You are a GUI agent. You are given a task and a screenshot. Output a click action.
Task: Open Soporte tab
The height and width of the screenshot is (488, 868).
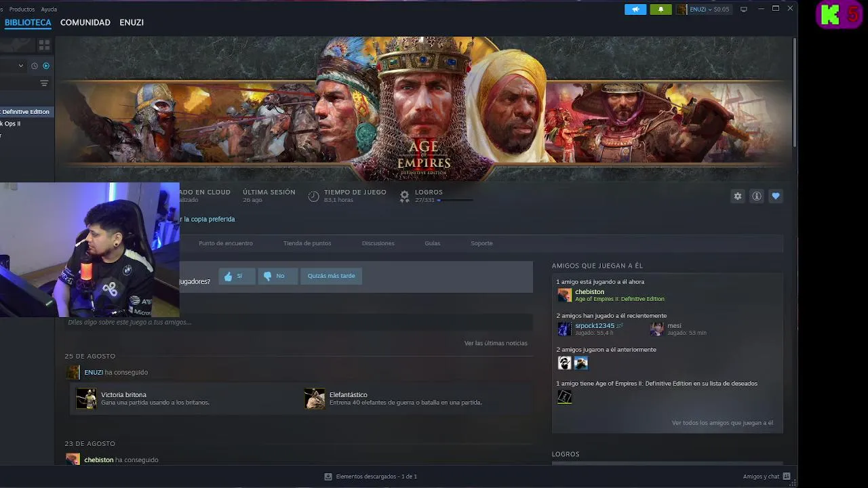482,243
